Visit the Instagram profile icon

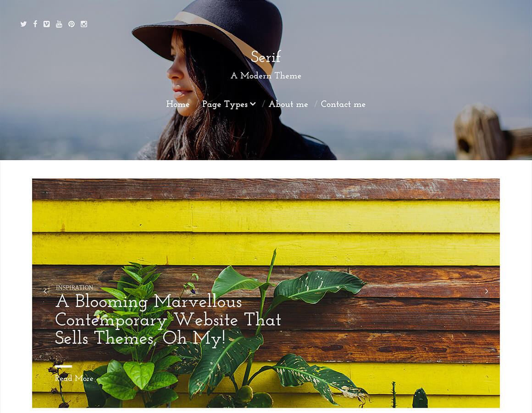[84, 24]
